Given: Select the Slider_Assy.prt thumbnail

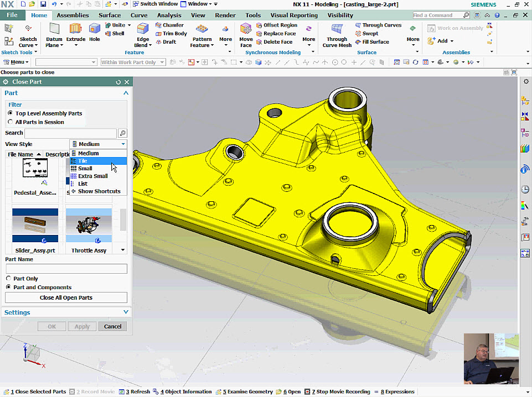Looking at the screenshot, I should (34, 224).
